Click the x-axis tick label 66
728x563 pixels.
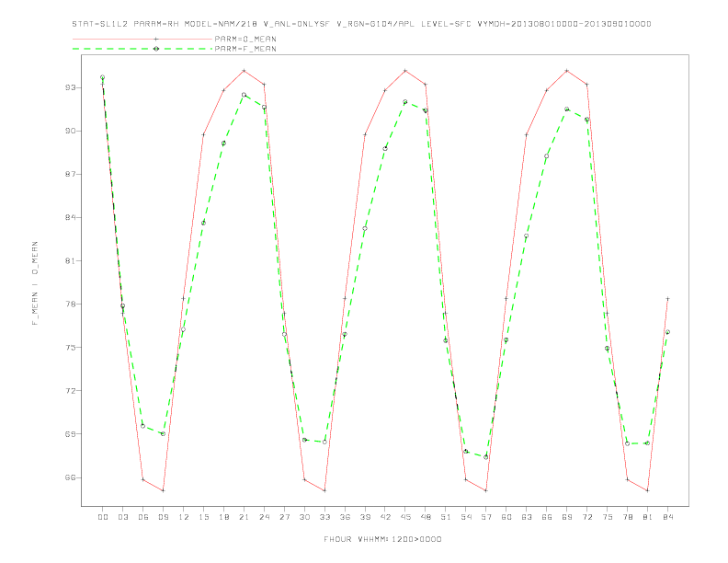point(547,517)
